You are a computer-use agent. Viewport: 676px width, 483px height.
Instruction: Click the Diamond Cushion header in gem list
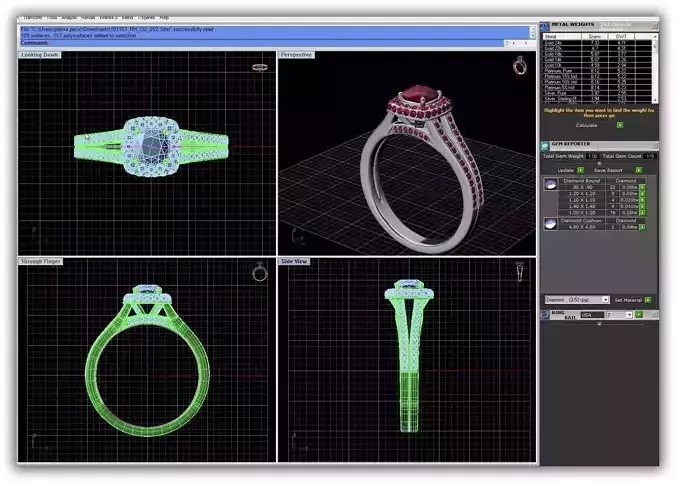[x=582, y=220]
